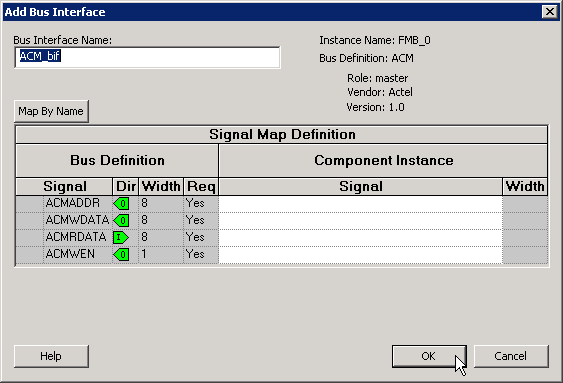Click the ACMWDATA signal name
Viewport: 563px width, 383px height.
(77, 220)
